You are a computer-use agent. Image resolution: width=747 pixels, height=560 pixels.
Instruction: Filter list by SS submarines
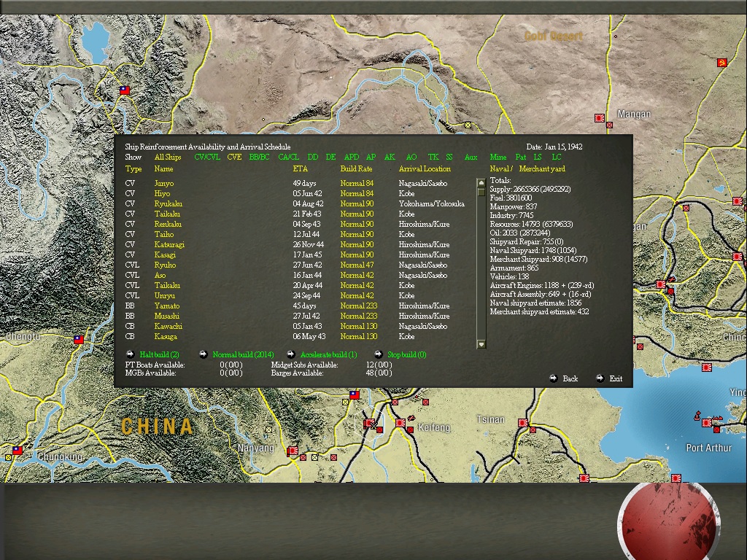[x=449, y=157]
